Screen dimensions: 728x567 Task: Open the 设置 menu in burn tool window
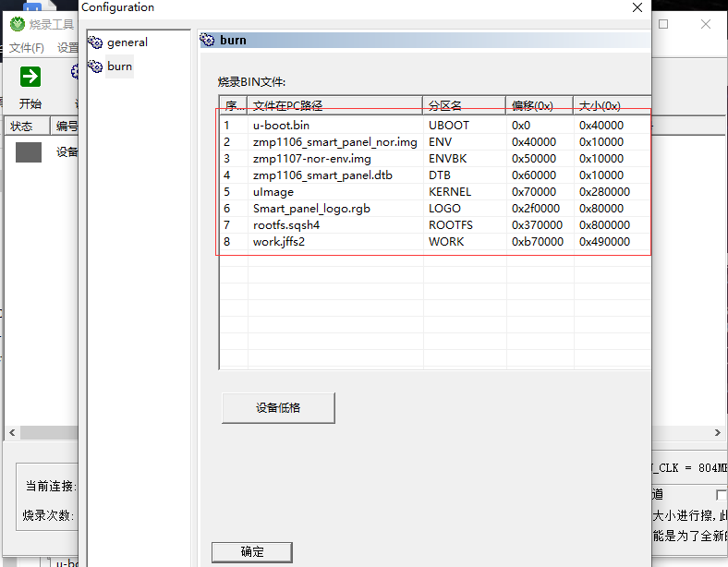tap(67, 47)
